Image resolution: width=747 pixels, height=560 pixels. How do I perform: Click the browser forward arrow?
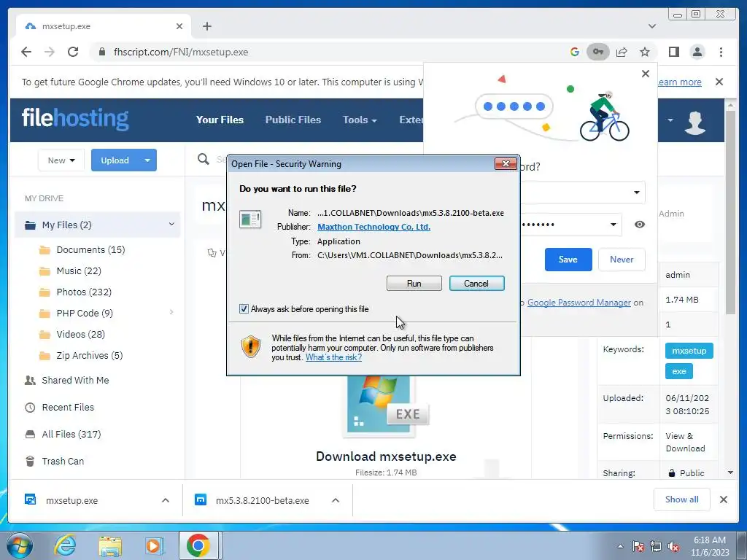click(x=50, y=52)
